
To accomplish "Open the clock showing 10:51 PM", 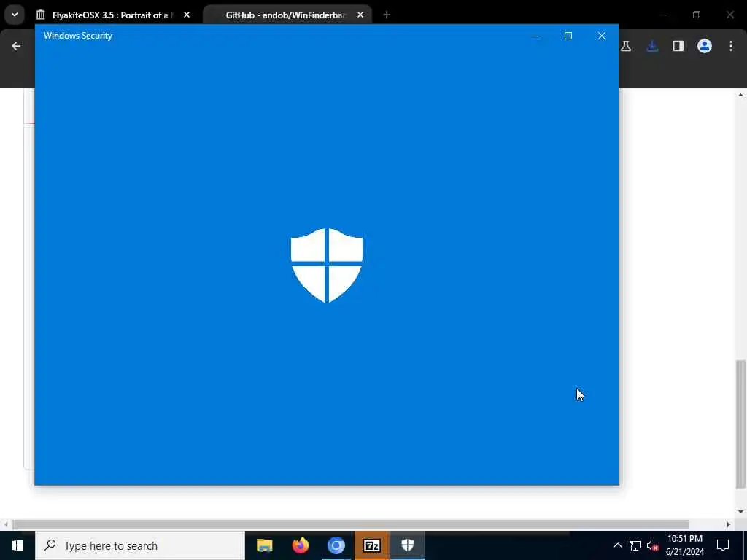I will (684, 545).
